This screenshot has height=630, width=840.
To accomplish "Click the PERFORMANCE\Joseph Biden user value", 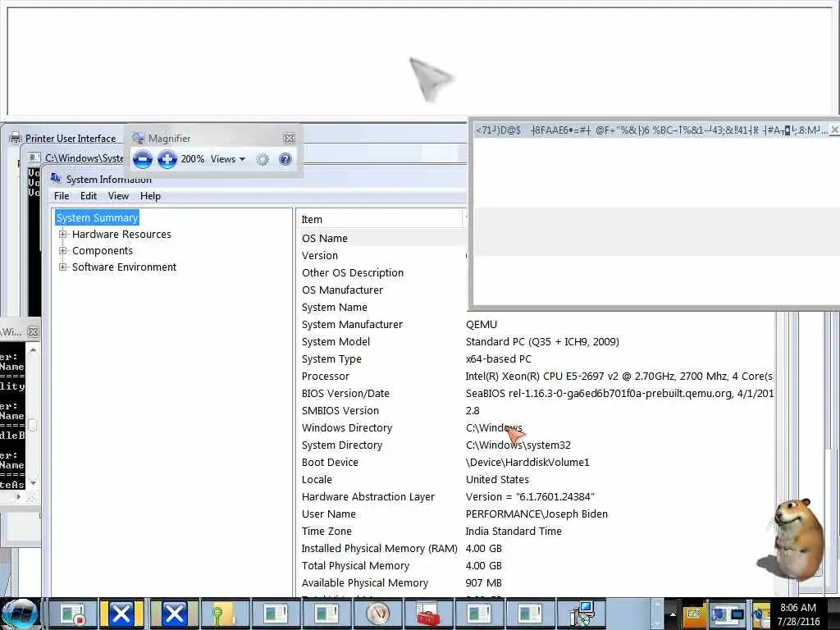I will point(536,514).
